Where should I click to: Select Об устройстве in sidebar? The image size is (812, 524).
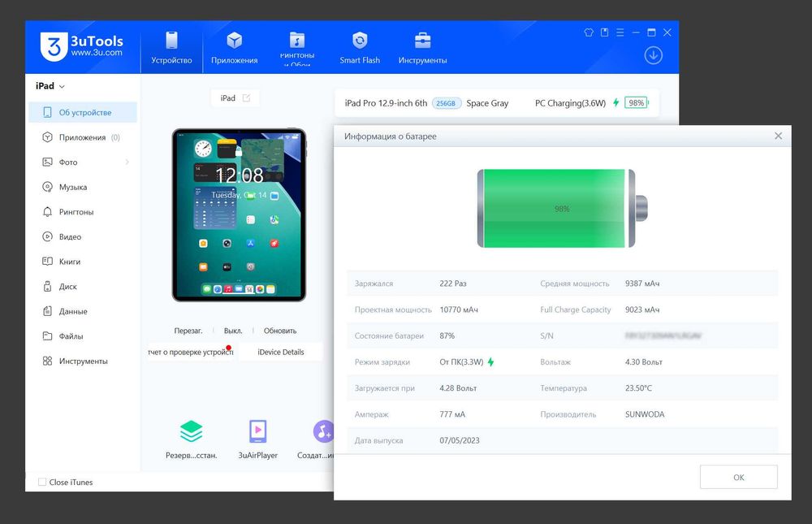coord(83,112)
